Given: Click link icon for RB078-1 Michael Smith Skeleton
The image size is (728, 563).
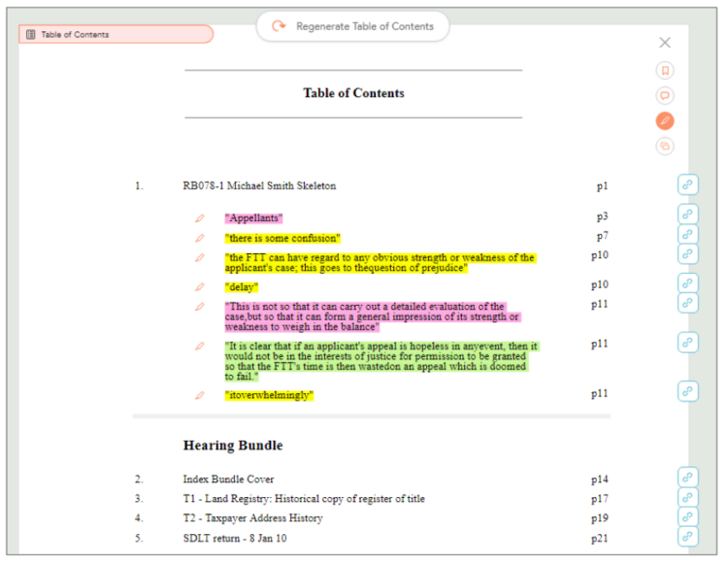Looking at the screenshot, I should [687, 184].
